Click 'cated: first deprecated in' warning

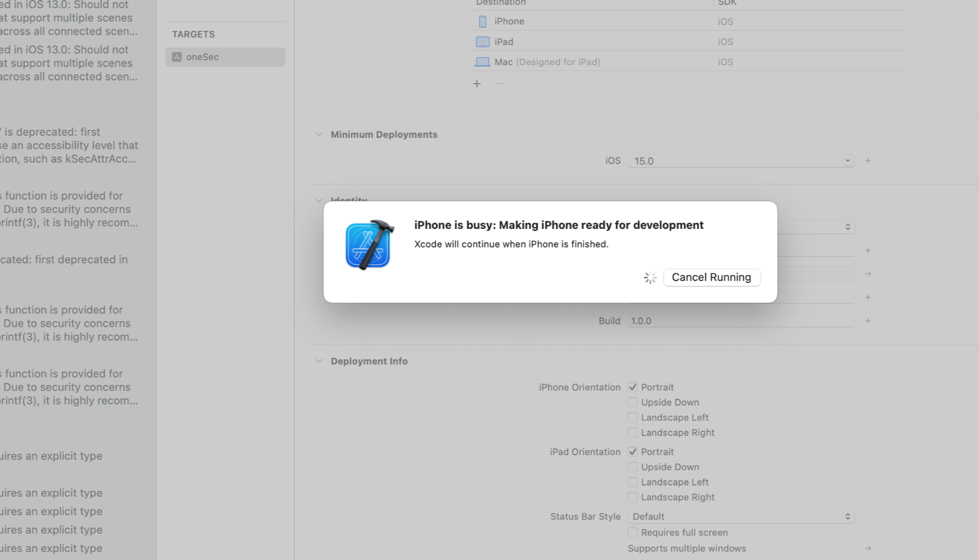coord(64,260)
